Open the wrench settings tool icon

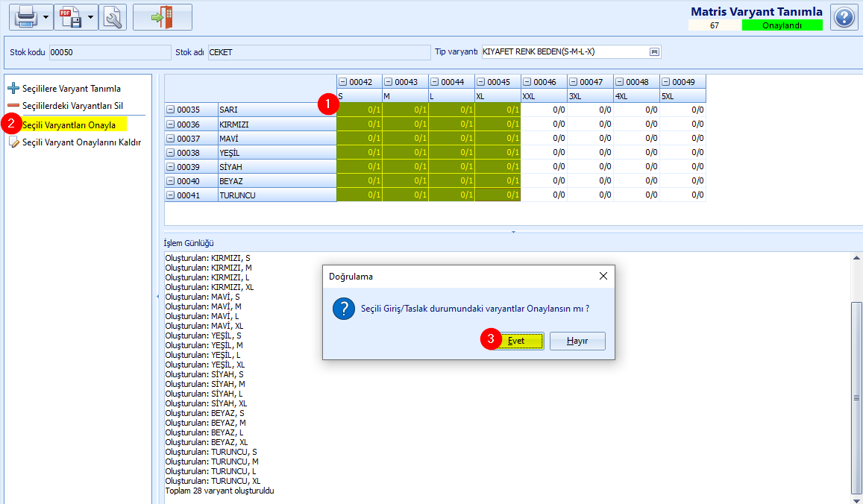click(113, 17)
